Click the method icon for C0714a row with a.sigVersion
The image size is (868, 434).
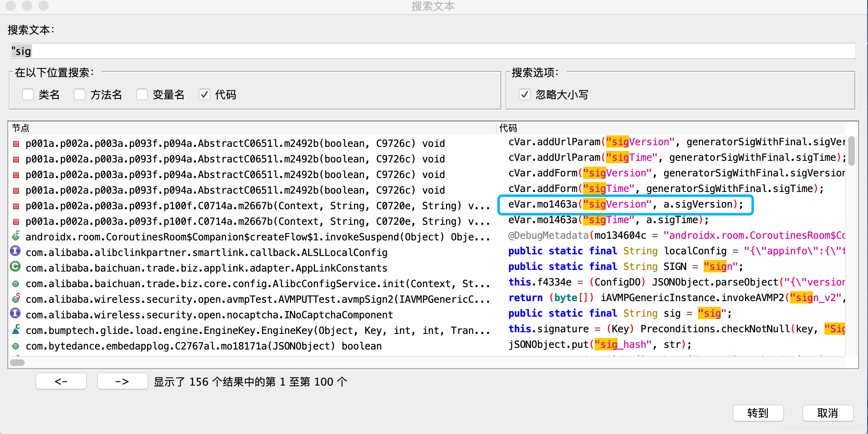coord(16,206)
